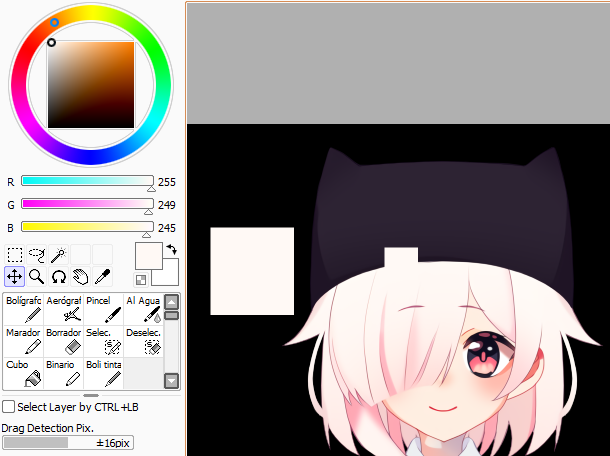Click the background color swatch

point(170,277)
